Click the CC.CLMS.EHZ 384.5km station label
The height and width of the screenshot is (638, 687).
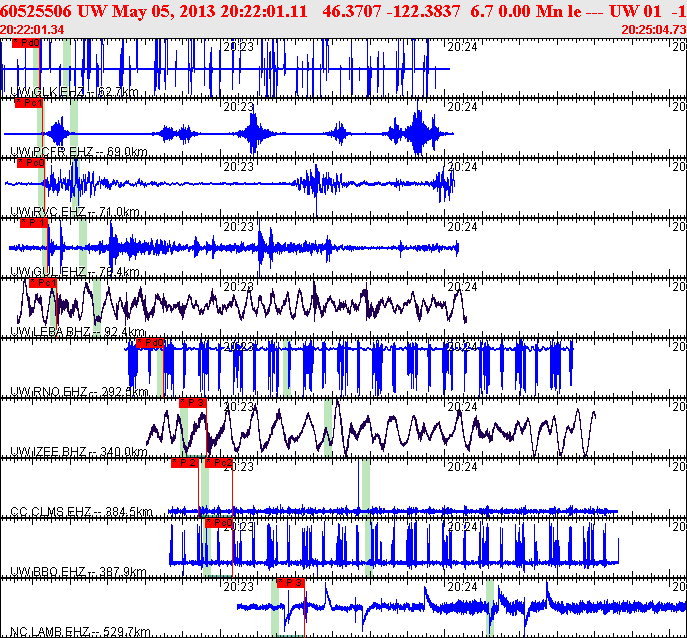(81, 512)
